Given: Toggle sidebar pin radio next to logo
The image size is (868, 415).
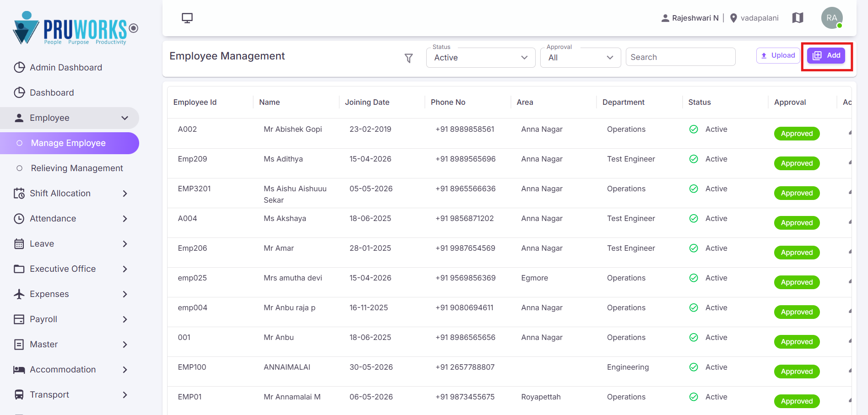Looking at the screenshot, I should click(134, 28).
